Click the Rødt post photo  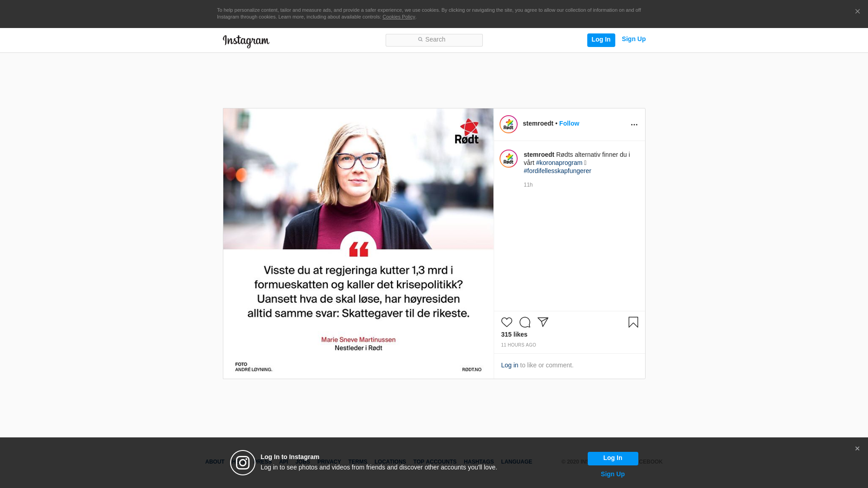click(x=358, y=243)
